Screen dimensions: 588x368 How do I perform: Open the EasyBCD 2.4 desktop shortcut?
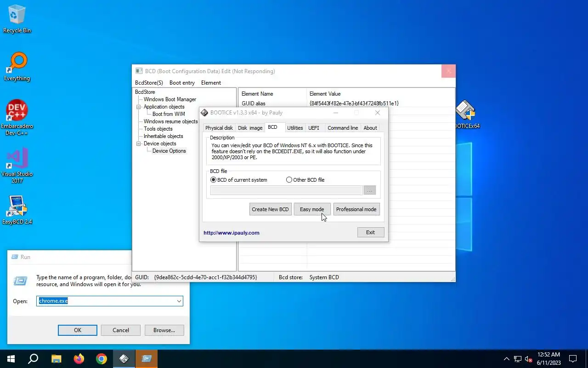tap(17, 210)
